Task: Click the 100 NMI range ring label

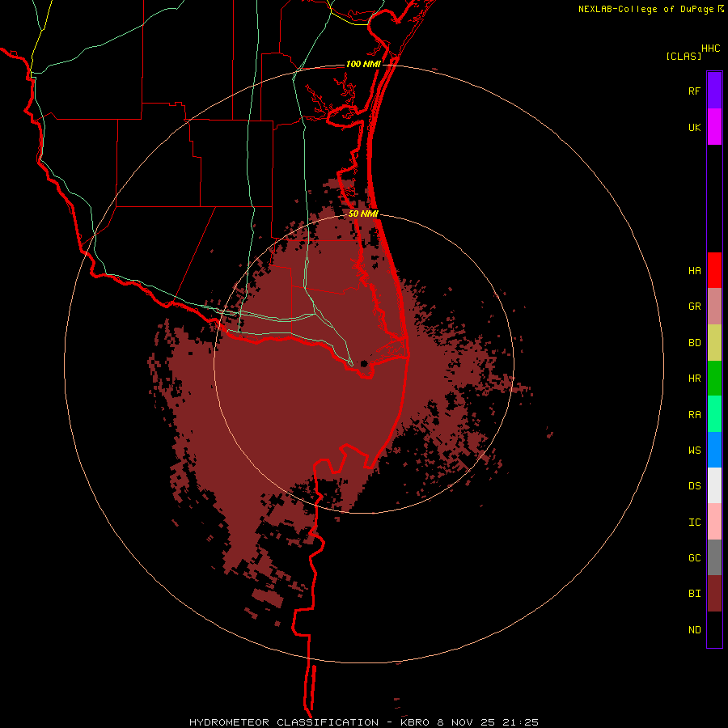Action: point(363,64)
